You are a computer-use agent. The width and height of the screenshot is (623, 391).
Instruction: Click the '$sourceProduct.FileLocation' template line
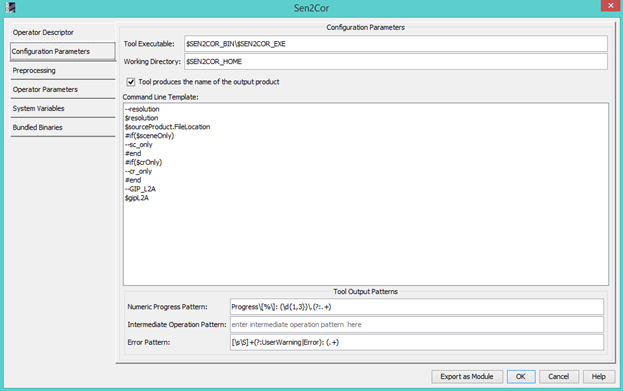(x=167, y=127)
